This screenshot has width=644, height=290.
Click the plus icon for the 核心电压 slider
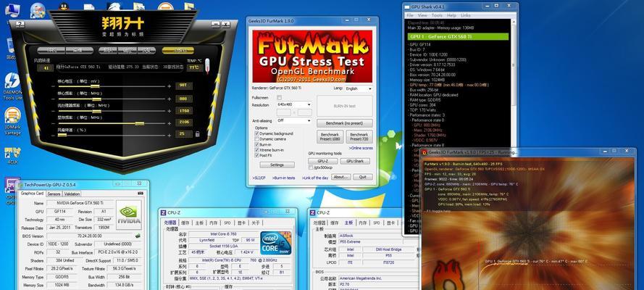169,86
